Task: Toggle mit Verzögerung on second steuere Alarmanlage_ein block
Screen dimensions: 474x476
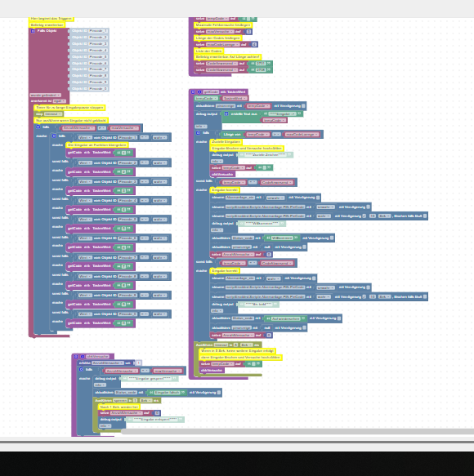Action: pos(314,278)
